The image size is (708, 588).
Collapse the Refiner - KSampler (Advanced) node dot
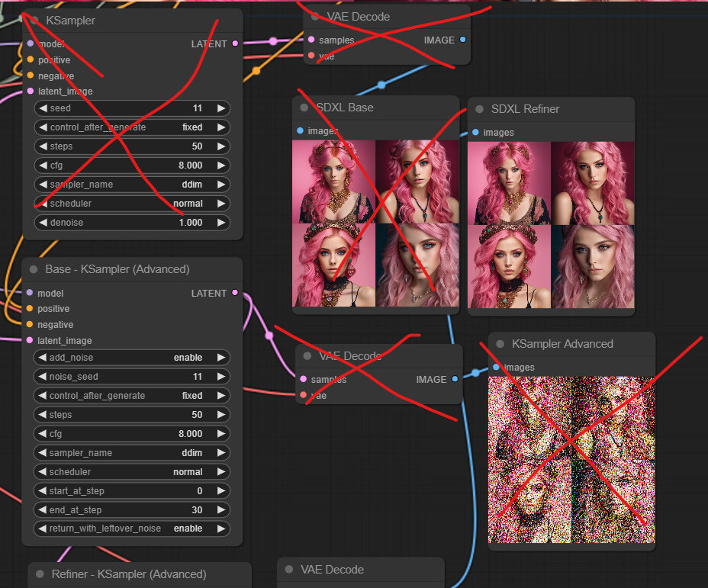click(40, 574)
